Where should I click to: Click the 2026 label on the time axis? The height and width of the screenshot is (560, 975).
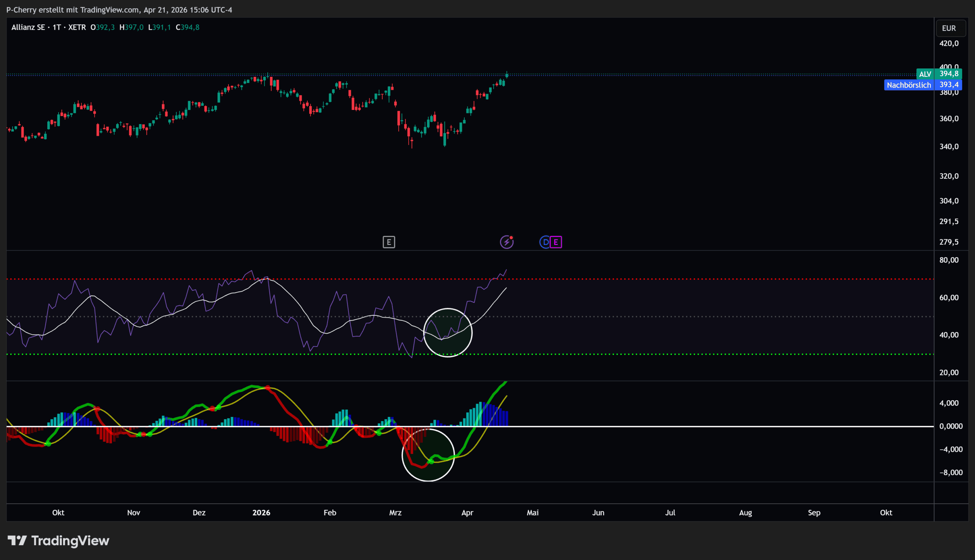coord(261,512)
